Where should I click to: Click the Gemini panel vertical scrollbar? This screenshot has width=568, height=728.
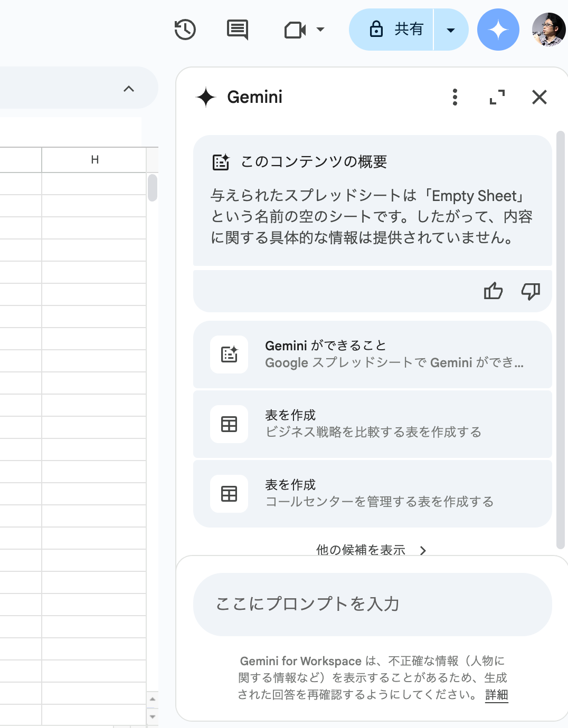pyautogui.click(x=561, y=340)
